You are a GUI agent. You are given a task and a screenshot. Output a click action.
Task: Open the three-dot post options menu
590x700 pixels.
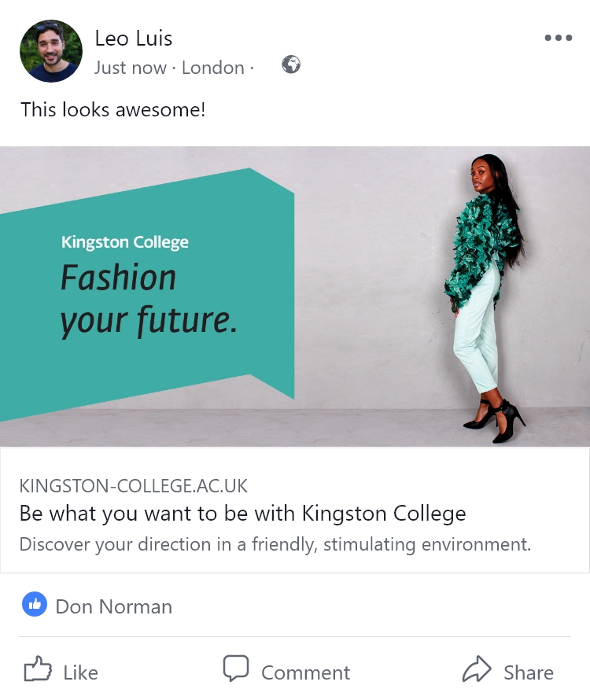pos(558,38)
